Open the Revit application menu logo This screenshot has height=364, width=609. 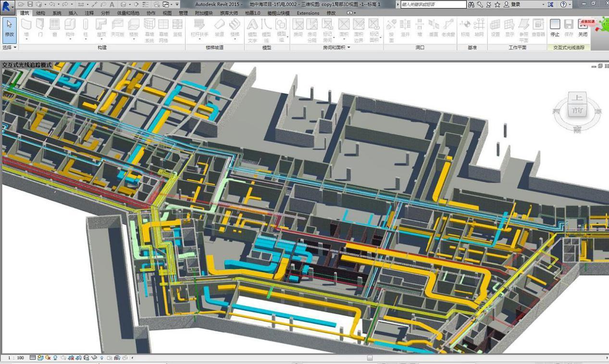(x=7, y=5)
